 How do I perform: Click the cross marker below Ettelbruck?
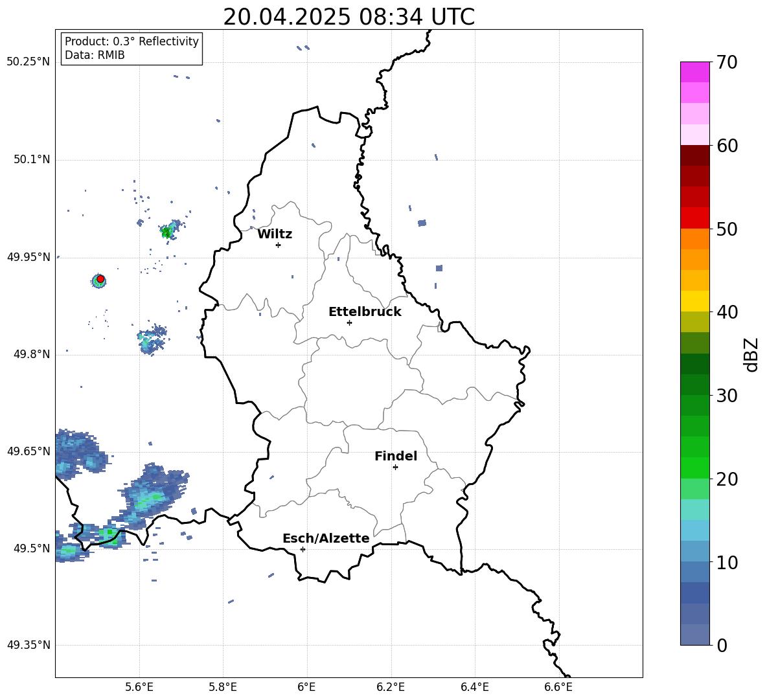coord(349,322)
